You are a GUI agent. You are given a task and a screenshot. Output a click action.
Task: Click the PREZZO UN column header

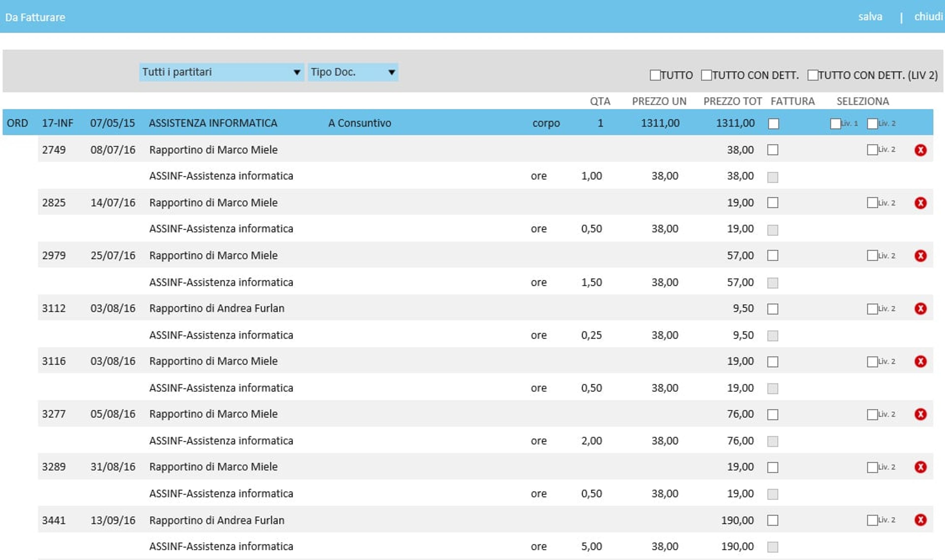[x=659, y=101]
